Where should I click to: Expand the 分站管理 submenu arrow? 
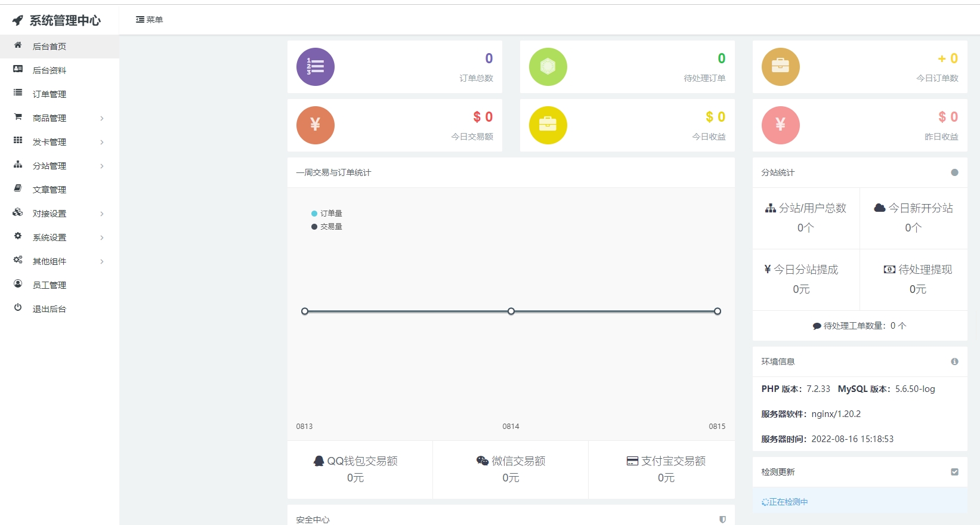tap(102, 166)
